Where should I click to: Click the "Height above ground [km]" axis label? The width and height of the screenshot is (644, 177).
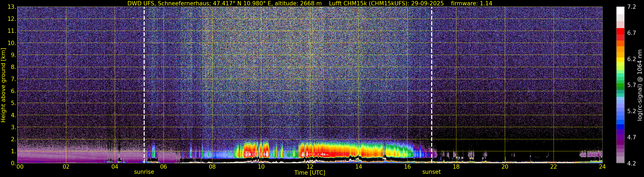point(3,85)
